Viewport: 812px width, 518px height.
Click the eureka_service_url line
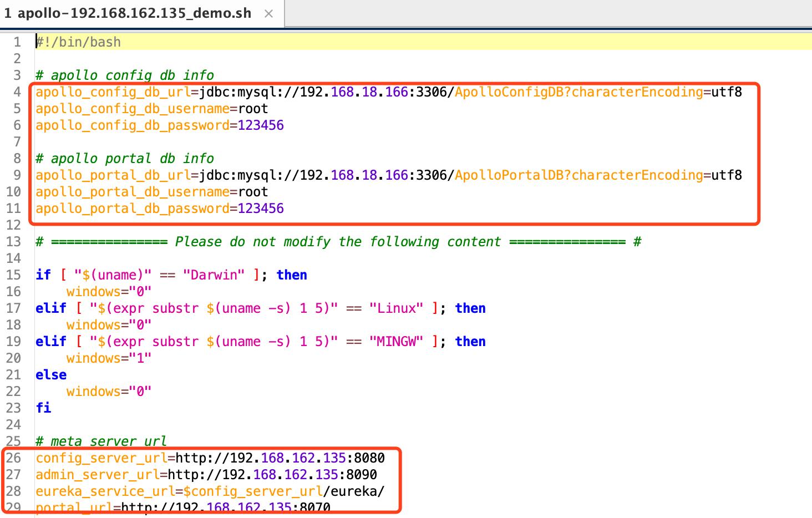(210, 491)
